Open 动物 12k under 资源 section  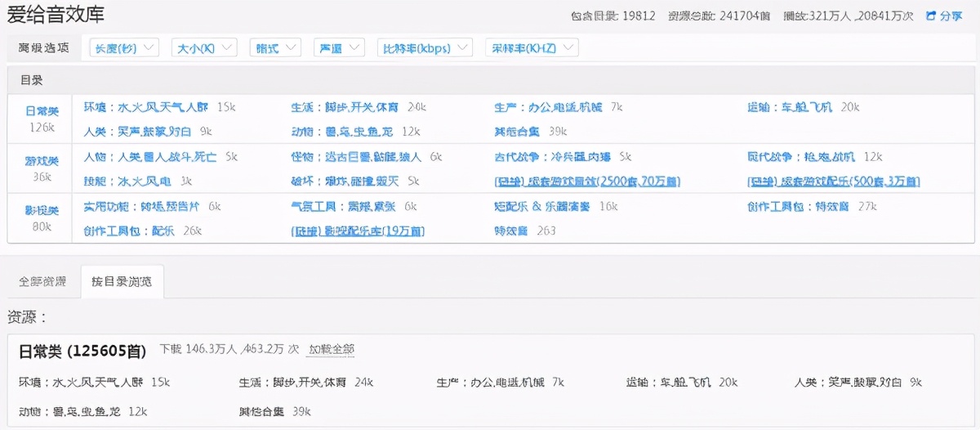(x=71, y=411)
